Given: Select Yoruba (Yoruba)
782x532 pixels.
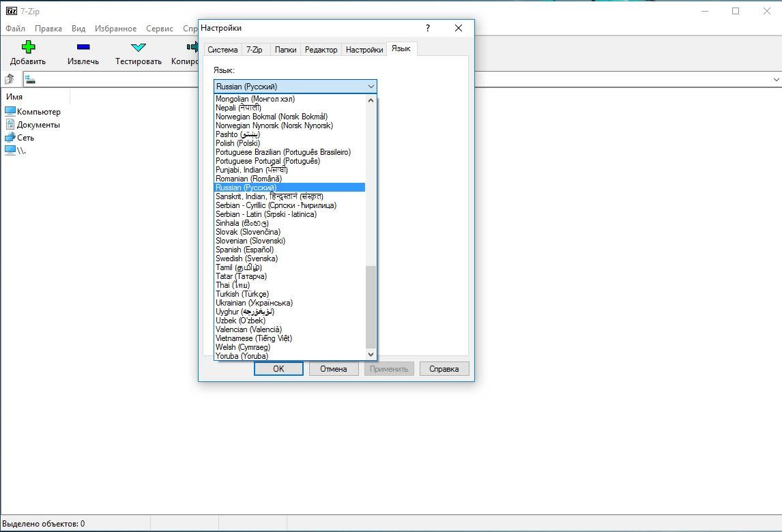Looking at the screenshot, I should (289, 356).
